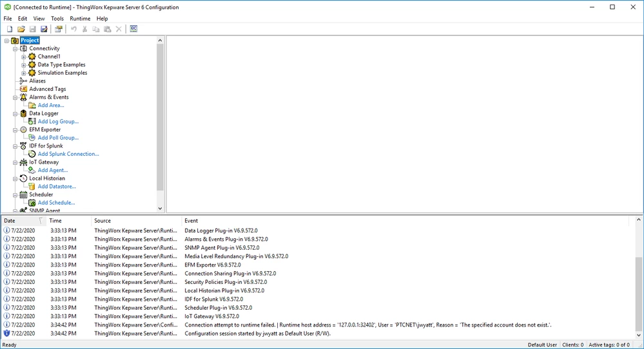Click the Add Poll Group... link
This screenshot has height=349, width=644.
pos(58,138)
